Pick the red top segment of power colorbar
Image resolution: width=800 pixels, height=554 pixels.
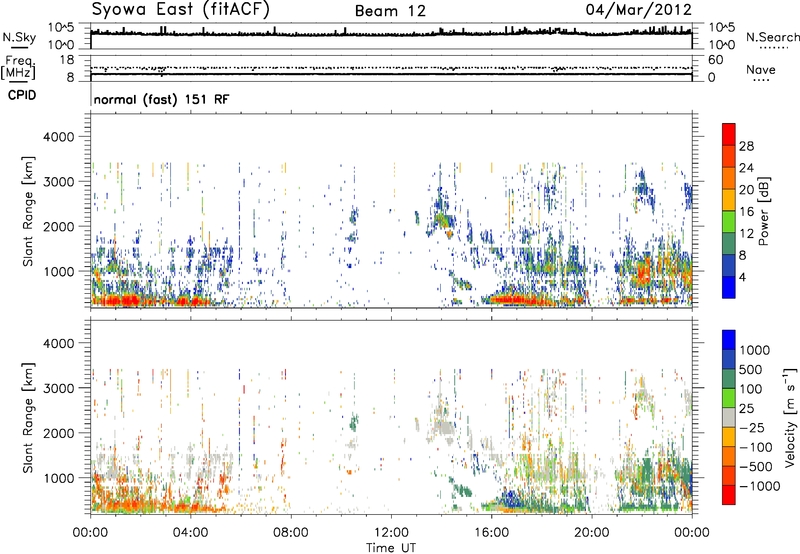click(729, 135)
